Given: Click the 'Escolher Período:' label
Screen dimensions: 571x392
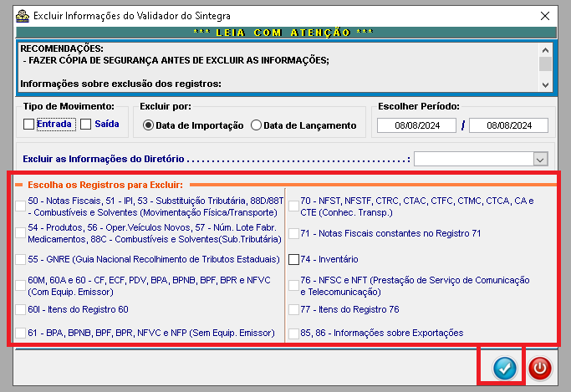Looking at the screenshot, I should pyautogui.click(x=419, y=106).
